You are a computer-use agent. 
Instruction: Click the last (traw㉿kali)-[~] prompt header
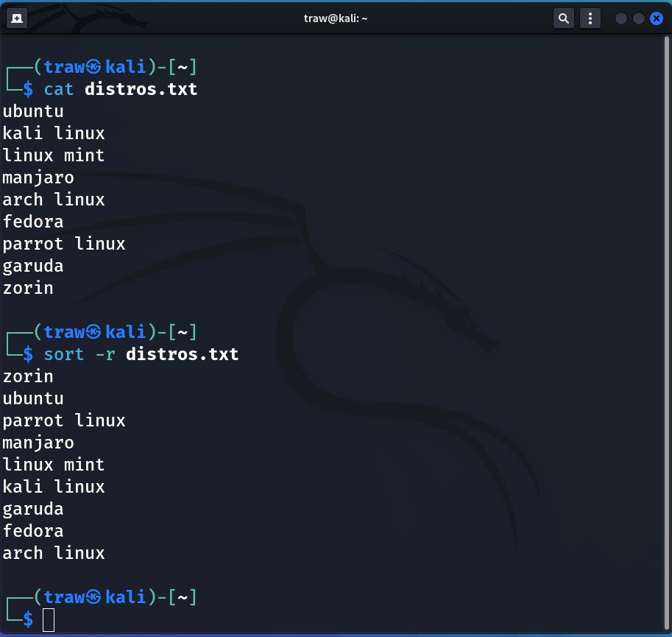click(115, 597)
